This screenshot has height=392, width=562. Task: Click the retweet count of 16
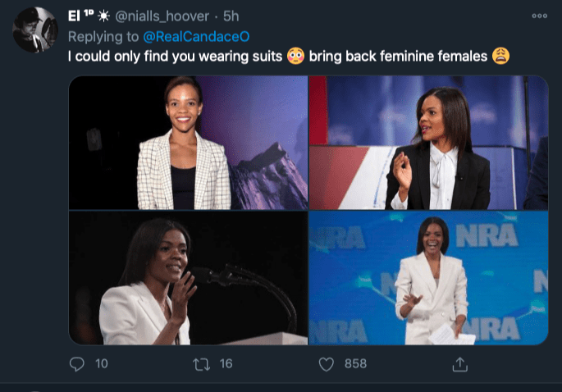(226, 363)
